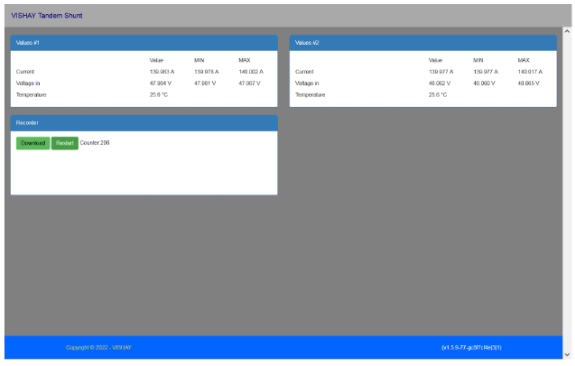Image resolution: width=575 pixels, height=366 pixels.
Task: Click the Current MIN reading in Values #1
Action: [206, 72]
